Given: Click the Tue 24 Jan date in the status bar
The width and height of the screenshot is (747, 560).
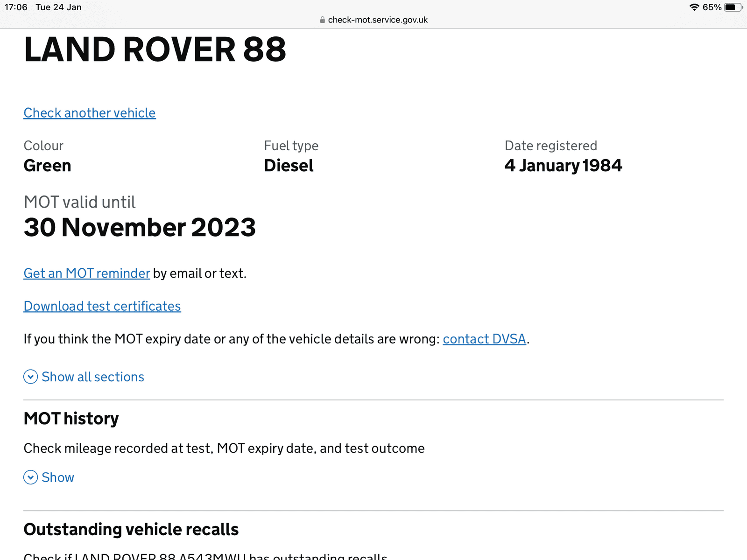Looking at the screenshot, I should click(x=58, y=7).
